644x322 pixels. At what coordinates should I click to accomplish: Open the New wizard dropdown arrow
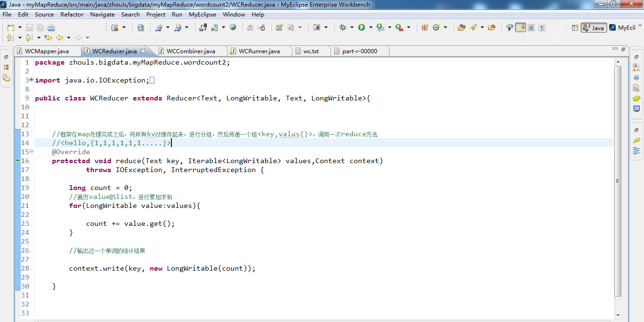tap(20, 27)
